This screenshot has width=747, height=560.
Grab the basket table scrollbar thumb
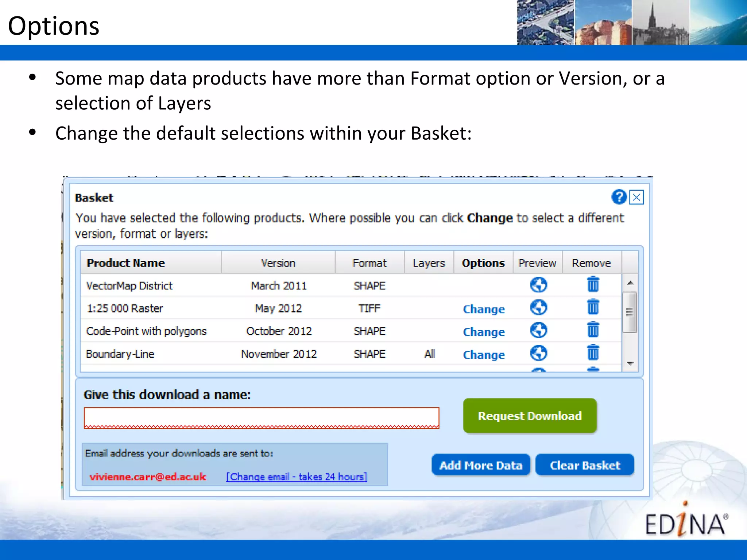[630, 312]
